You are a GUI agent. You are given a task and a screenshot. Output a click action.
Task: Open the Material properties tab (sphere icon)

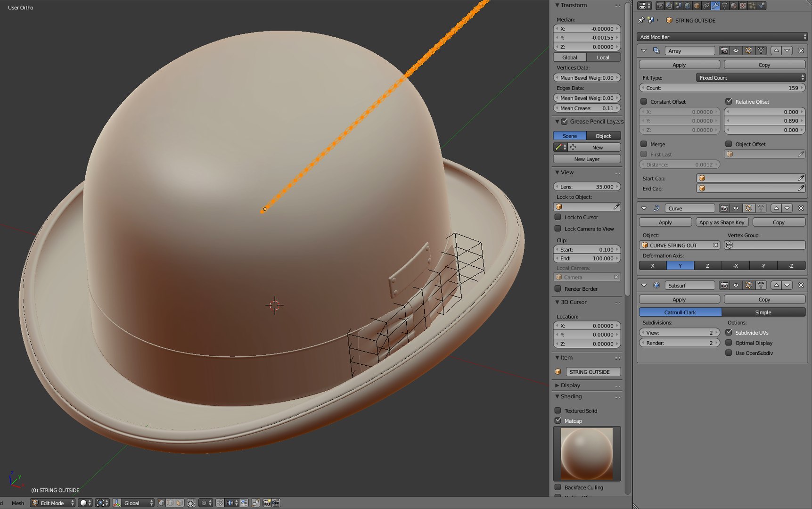[734, 6]
